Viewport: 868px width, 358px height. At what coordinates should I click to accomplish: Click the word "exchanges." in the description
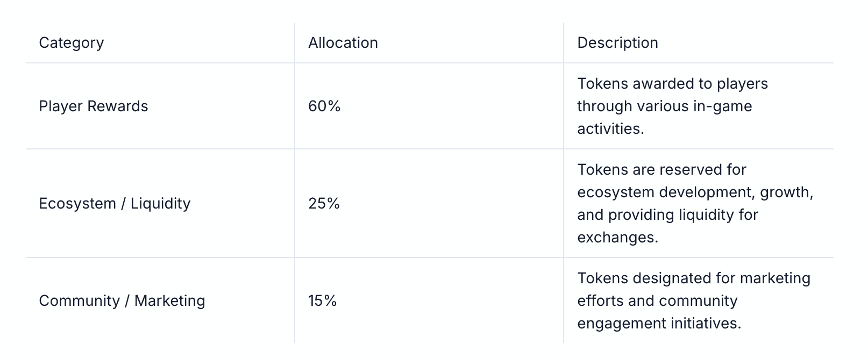coord(617,238)
